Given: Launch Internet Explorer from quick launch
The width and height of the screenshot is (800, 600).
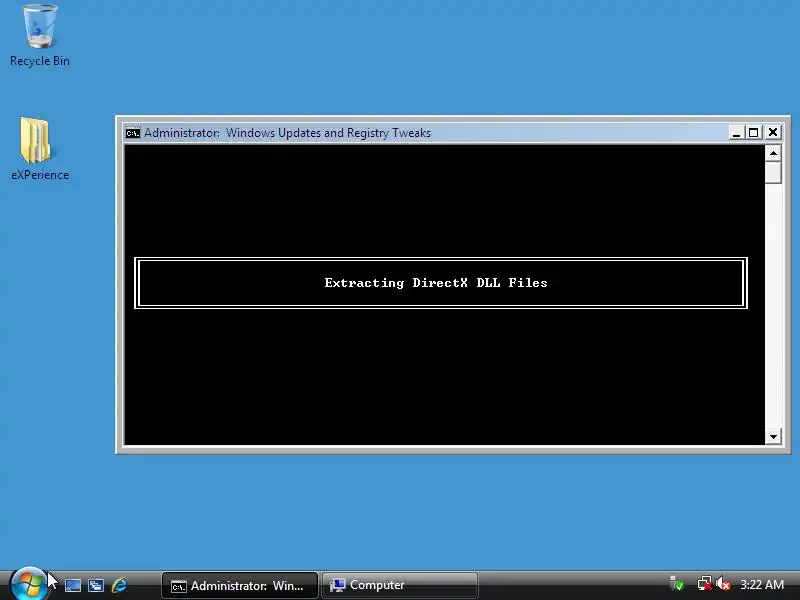Looking at the screenshot, I should click(119, 585).
